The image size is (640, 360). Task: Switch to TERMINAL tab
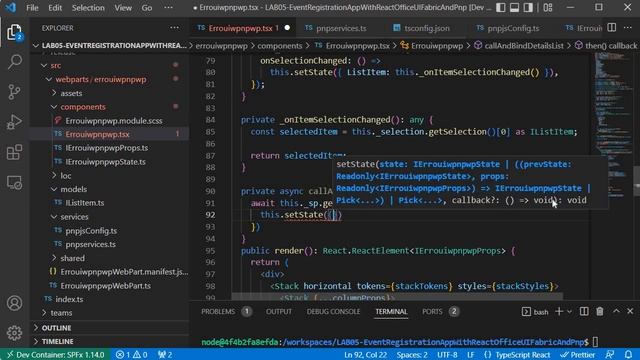point(391,311)
